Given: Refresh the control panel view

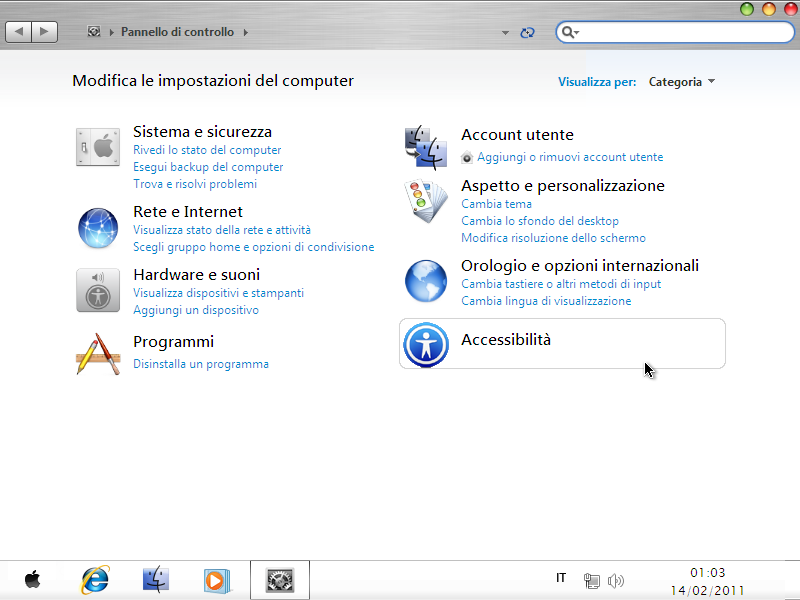Looking at the screenshot, I should point(527,33).
